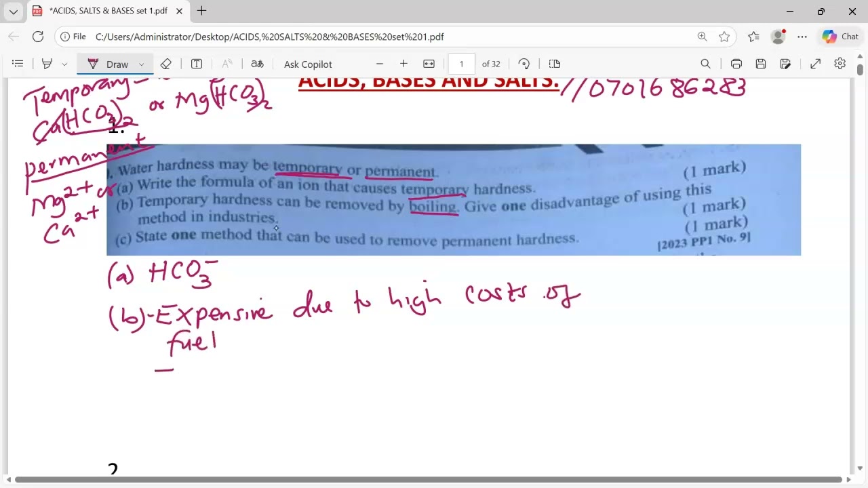Enter full screen view
The image size is (868, 488).
click(816, 64)
